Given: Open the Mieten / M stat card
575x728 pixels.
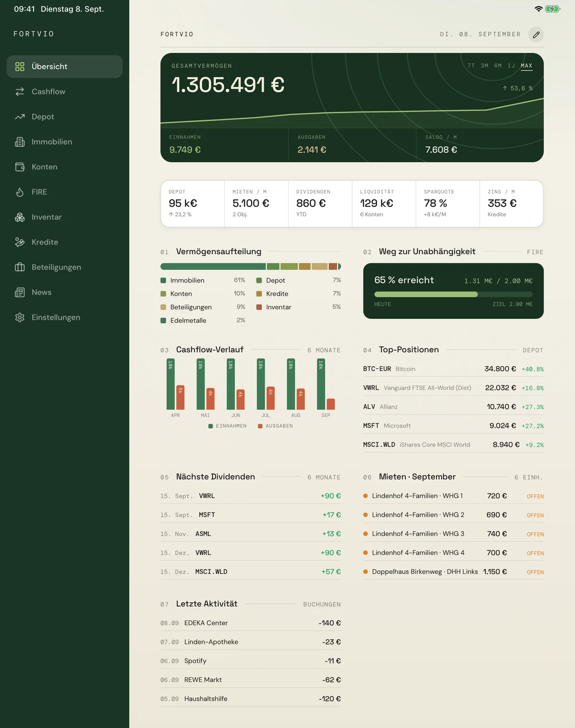Looking at the screenshot, I should pos(256,203).
